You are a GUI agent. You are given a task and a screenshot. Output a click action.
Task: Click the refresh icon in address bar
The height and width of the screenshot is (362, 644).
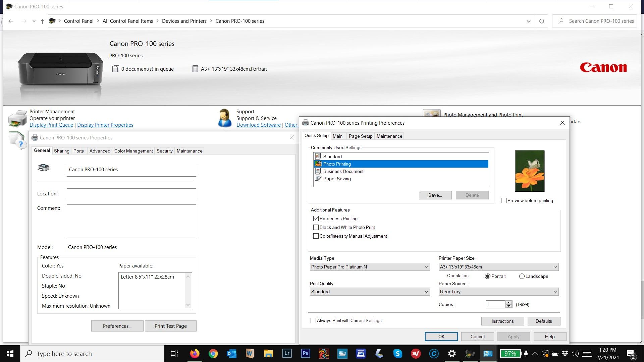tap(541, 21)
